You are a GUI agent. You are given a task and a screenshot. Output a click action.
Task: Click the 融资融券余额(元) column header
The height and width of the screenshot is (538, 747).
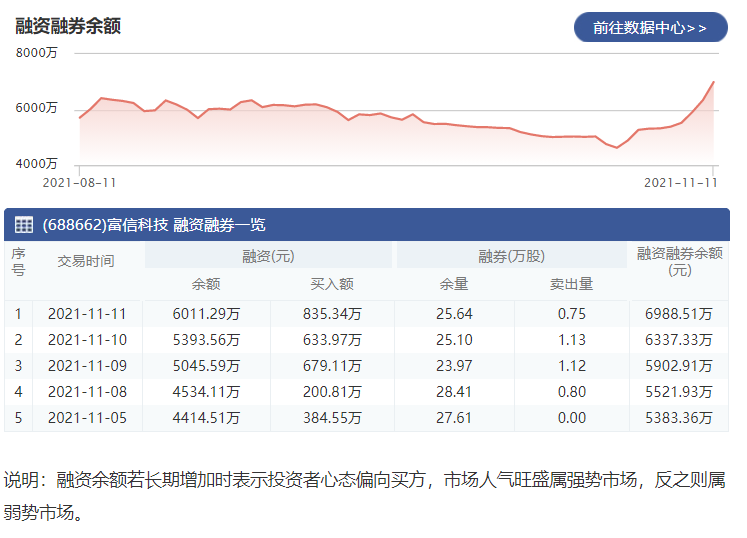[680, 262]
